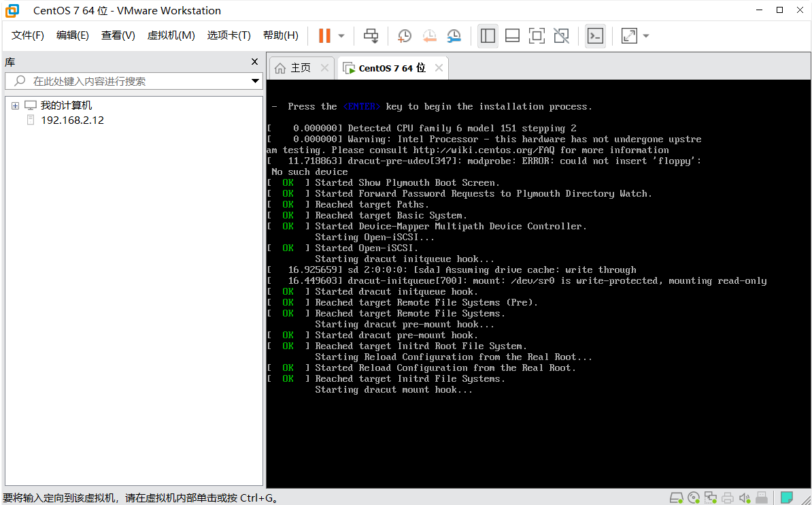Enter full screen mode

pos(537,35)
